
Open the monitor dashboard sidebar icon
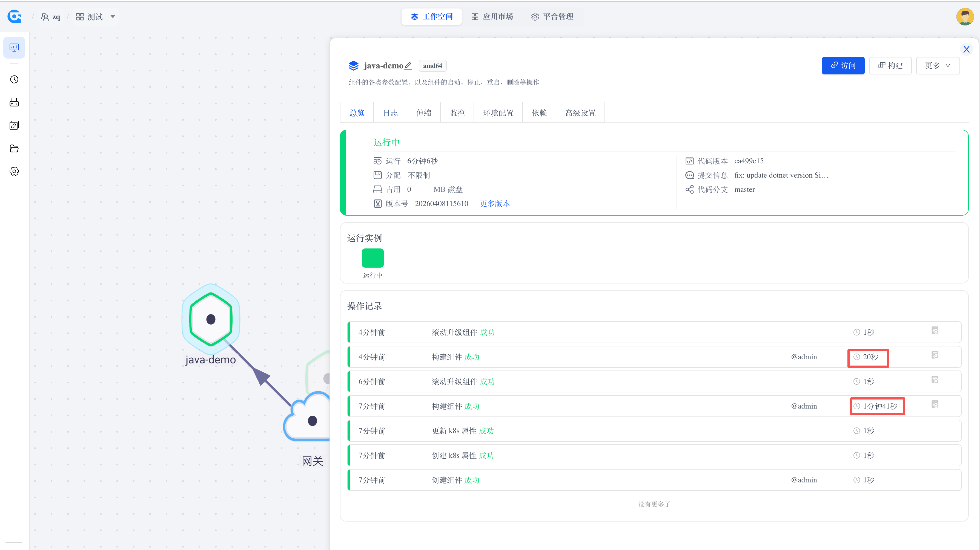[14, 48]
